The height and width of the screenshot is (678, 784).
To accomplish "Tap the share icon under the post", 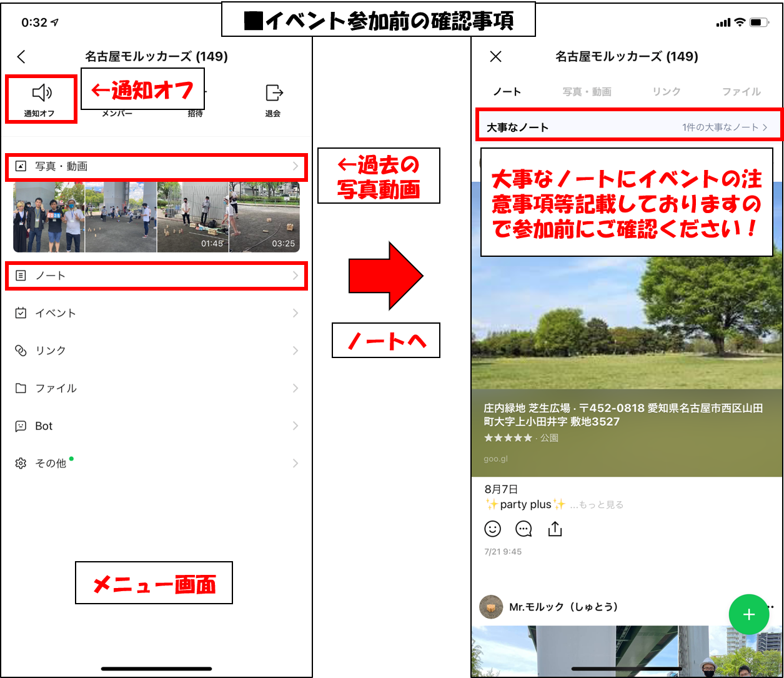I will pyautogui.click(x=555, y=529).
